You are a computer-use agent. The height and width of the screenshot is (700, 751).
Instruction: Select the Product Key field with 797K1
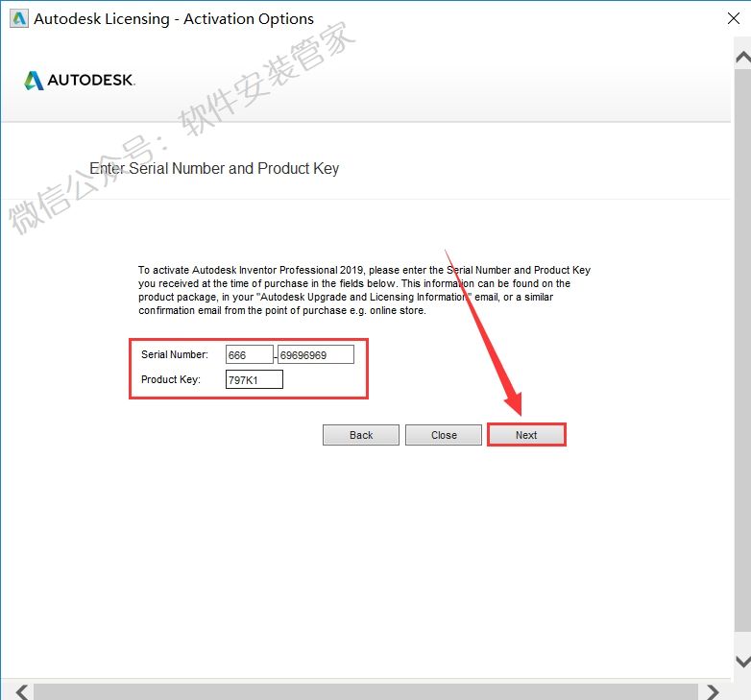[254, 380]
